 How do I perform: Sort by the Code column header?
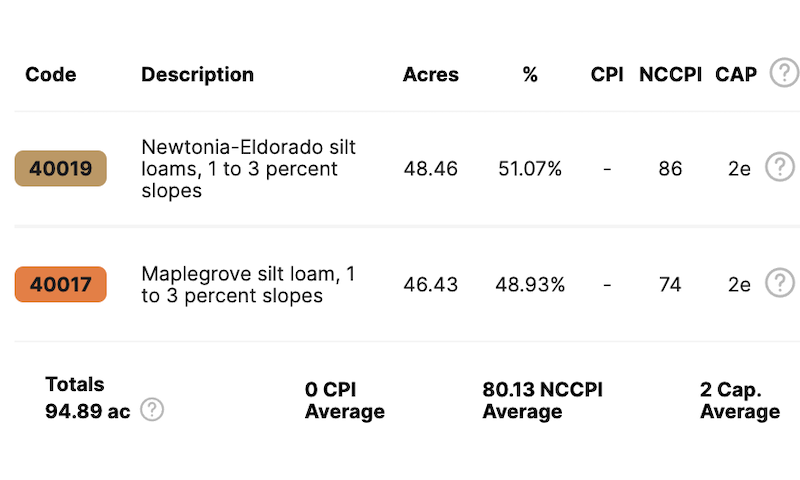point(51,74)
